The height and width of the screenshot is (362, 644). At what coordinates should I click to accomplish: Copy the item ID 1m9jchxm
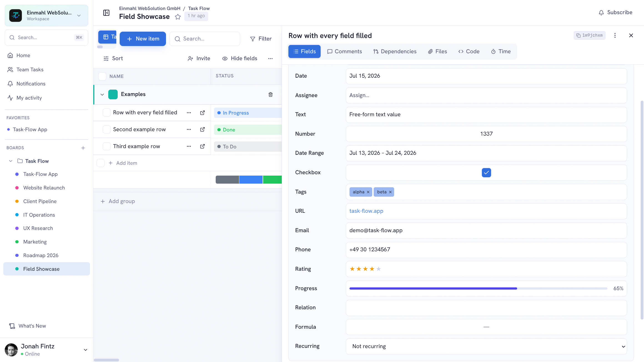pos(589,36)
